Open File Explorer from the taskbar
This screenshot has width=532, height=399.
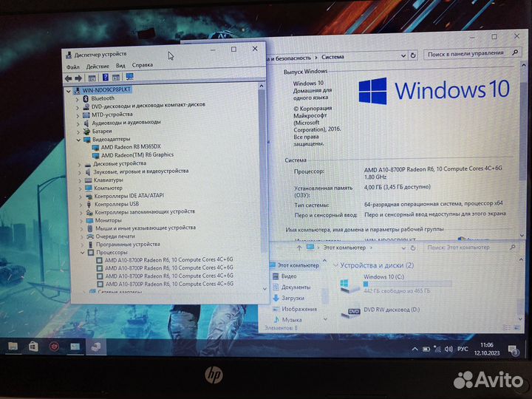[13, 347]
